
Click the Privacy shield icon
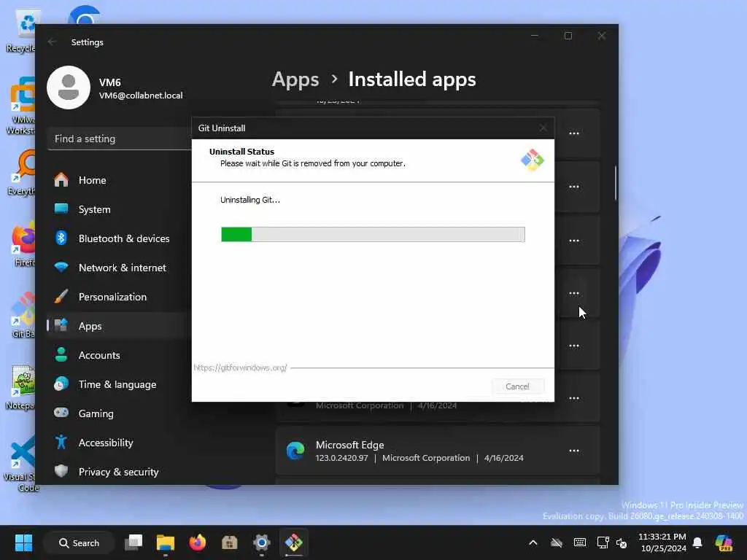[x=61, y=471]
